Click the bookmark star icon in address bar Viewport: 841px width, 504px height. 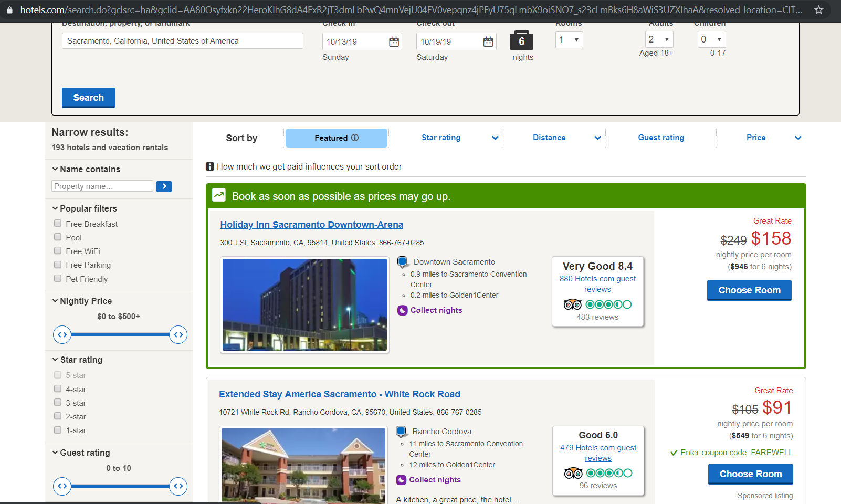point(818,10)
